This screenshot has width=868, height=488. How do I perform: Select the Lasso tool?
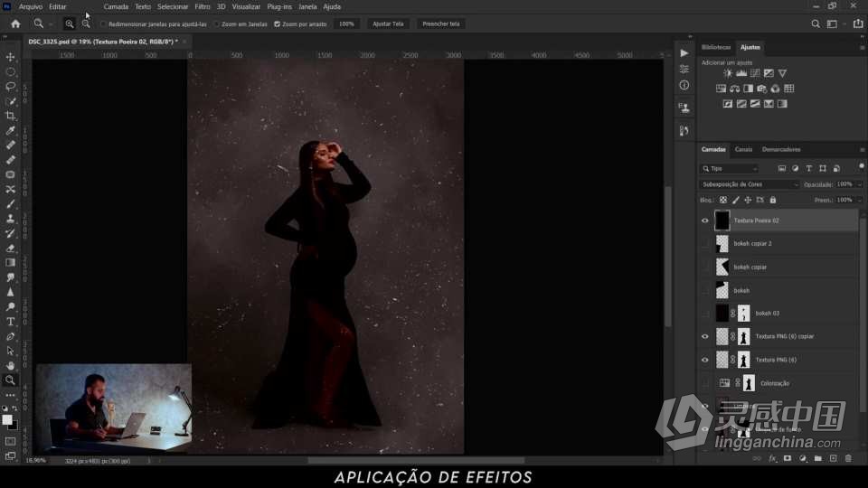coord(10,87)
